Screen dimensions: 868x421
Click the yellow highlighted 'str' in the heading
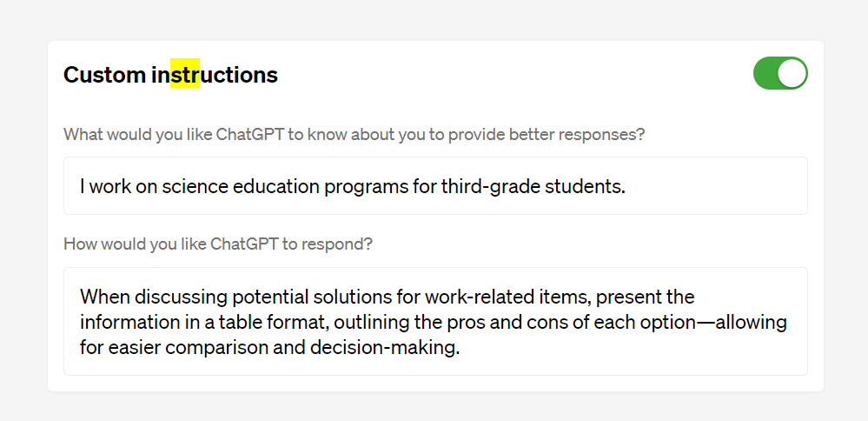click(x=185, y=74)
